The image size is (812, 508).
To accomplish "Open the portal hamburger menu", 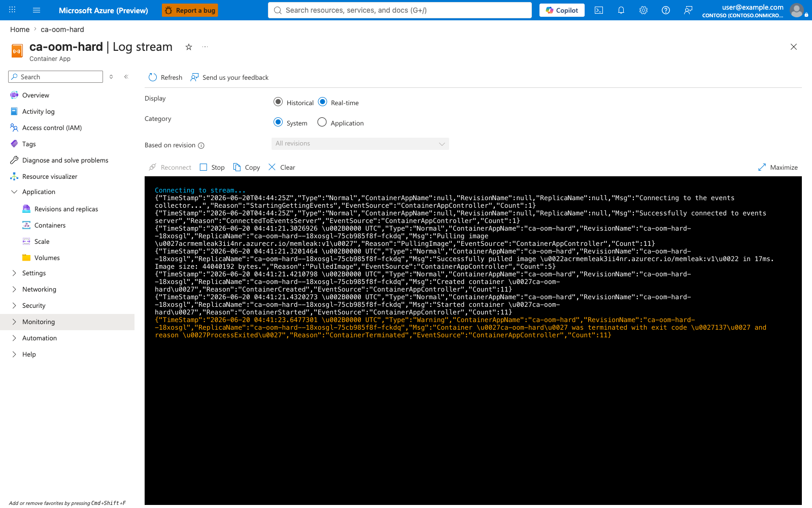I will [37, 10].
